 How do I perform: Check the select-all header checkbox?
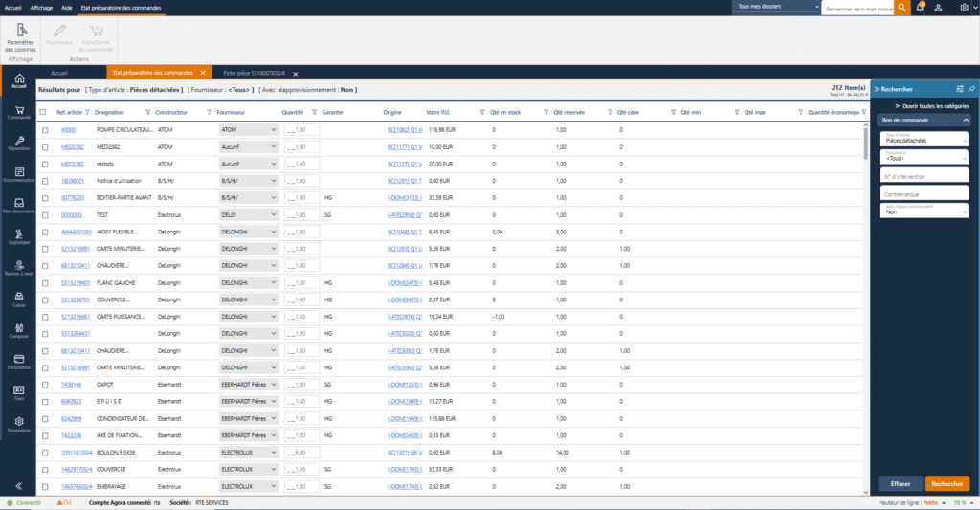tap(44, 112)
